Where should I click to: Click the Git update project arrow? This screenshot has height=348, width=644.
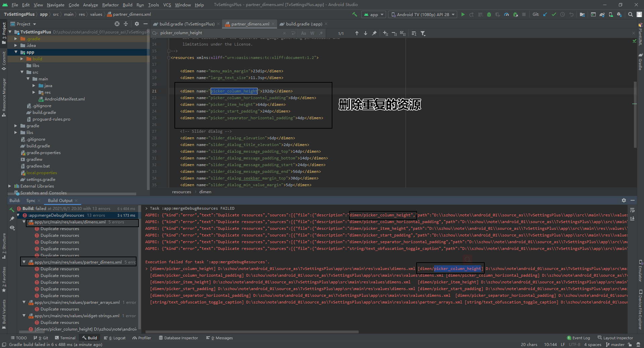[x=545, y=14]
